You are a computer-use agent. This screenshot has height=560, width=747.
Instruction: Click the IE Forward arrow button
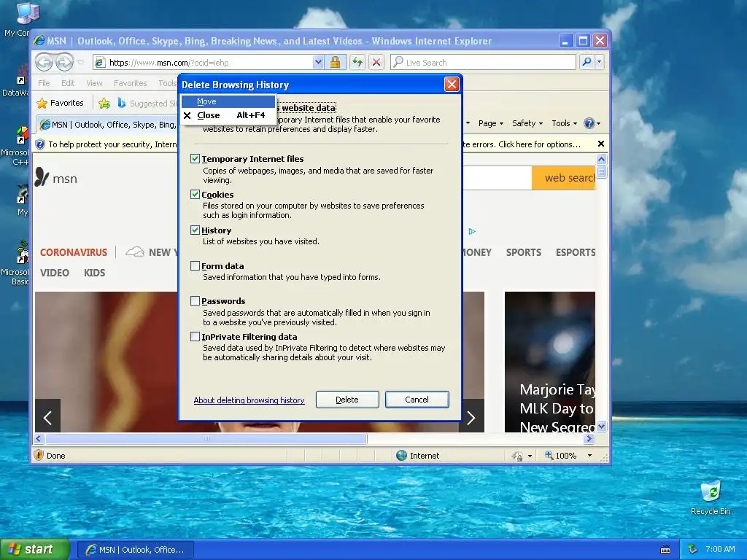64,62
